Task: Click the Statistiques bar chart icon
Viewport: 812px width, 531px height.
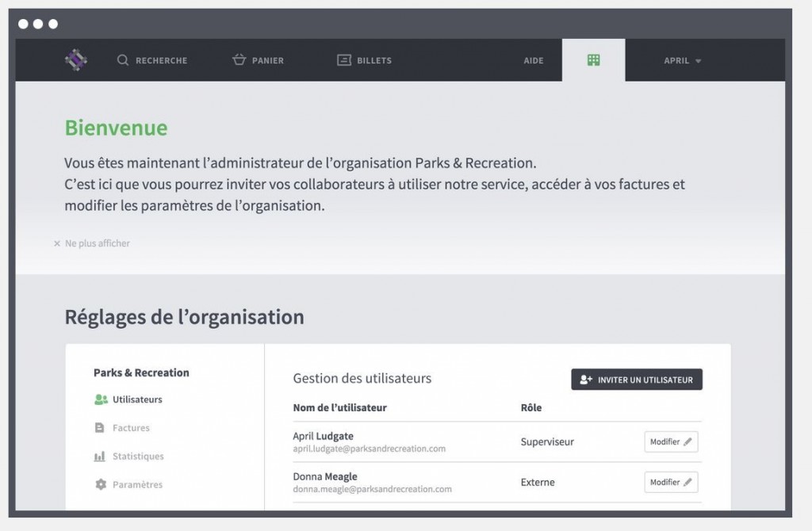Action: click(99, 457)
